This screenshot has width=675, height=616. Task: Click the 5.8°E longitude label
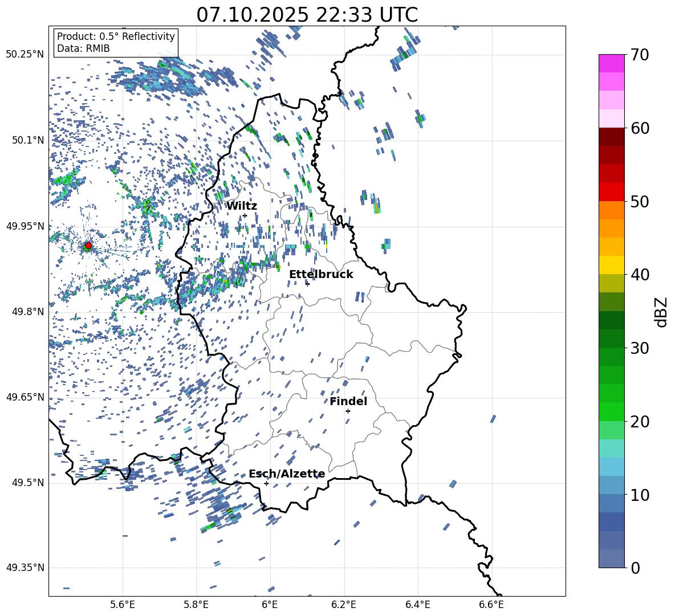click(x=196, y=605)
